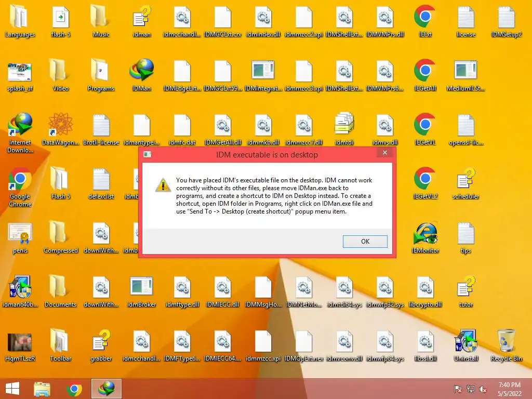
Task: Select the Toolbar folder icon
Action: pos(60,341)
